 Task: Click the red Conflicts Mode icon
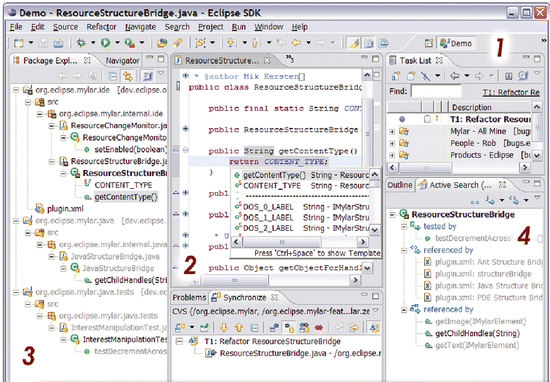(318, 328)
